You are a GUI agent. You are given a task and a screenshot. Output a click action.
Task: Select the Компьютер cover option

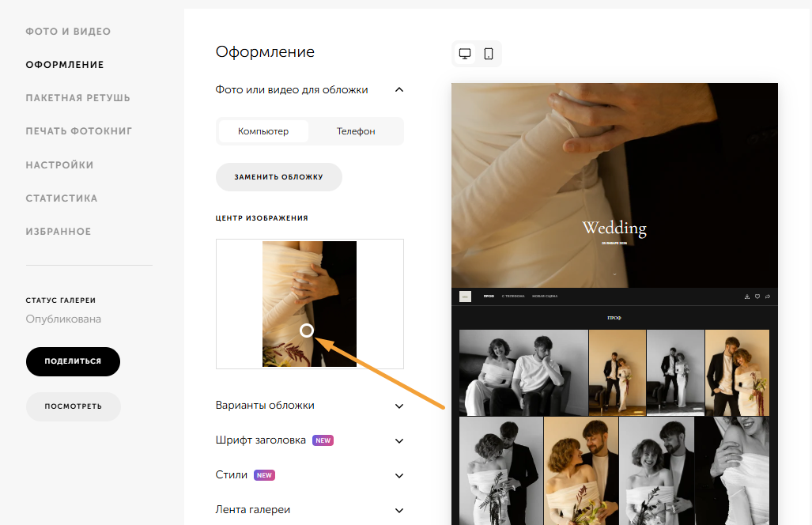click(263, 131)
